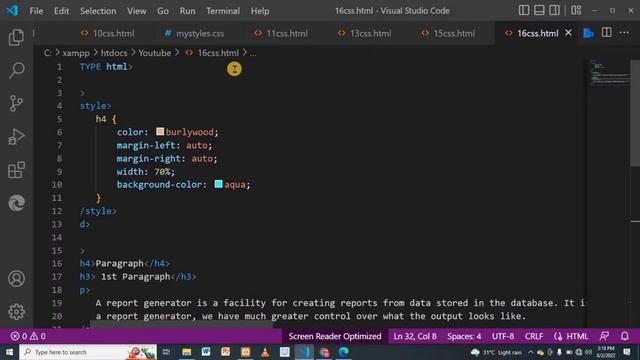
Task: Open the Selection menu
Action: tap(98, 11)
